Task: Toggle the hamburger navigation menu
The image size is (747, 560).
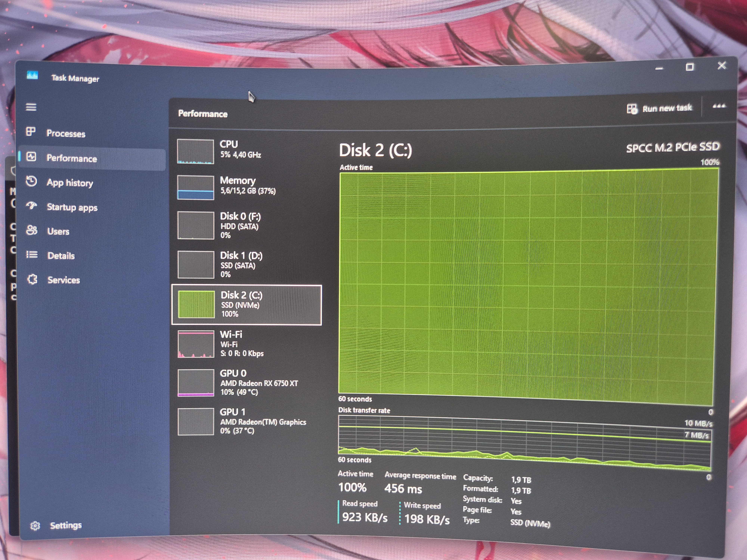Action: click(31, 107)
